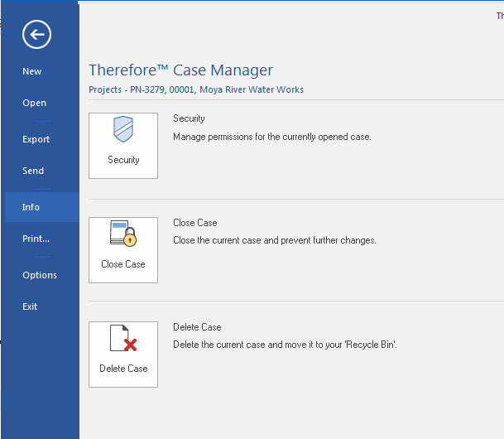Open the Export menu item
The image size is (504, 439).
coord(36,139)
